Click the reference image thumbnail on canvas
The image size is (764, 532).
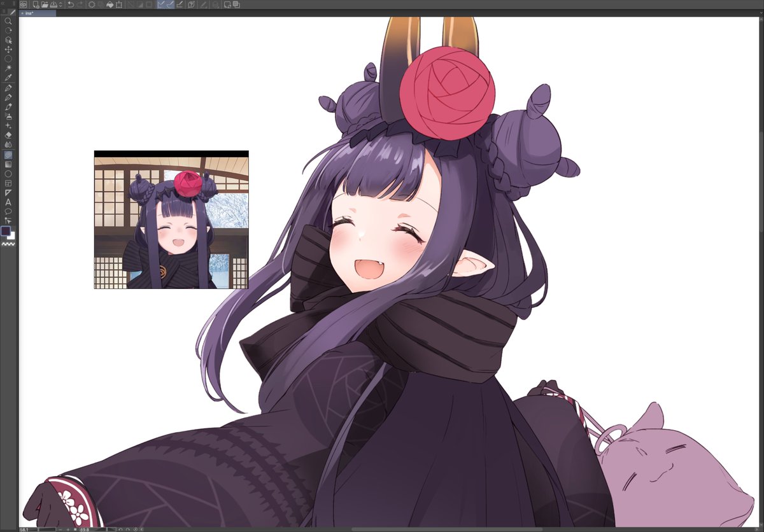(171, 220)
